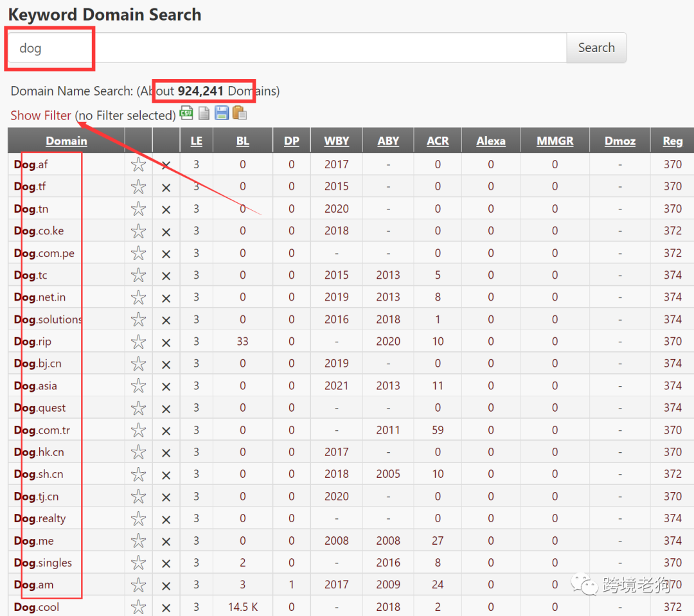694x616 pixels.
Task: Open the Dog.solutions domain link
Action: 48,319
